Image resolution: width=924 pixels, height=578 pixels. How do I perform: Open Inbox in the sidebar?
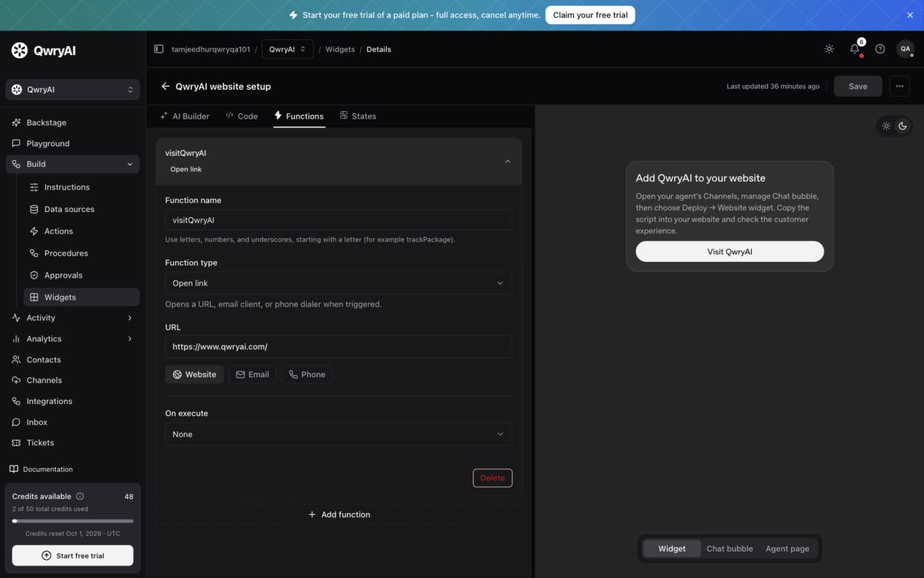click(x=73, y=422)
